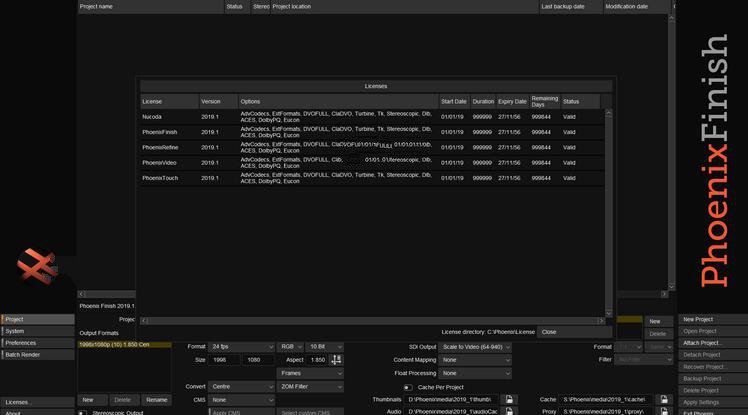This screenshot has width=748, height=415.
Task: Open the 24 fps format dropdown
Action: (x=241, y=347)
